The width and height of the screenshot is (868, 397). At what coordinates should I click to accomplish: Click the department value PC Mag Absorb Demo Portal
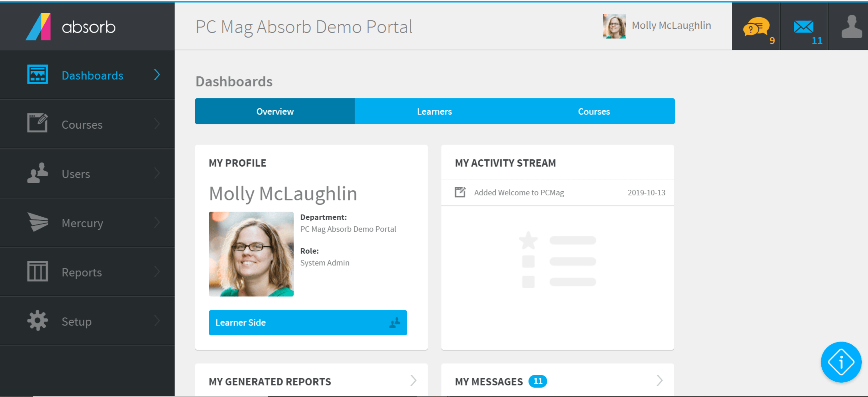(348, 229)
